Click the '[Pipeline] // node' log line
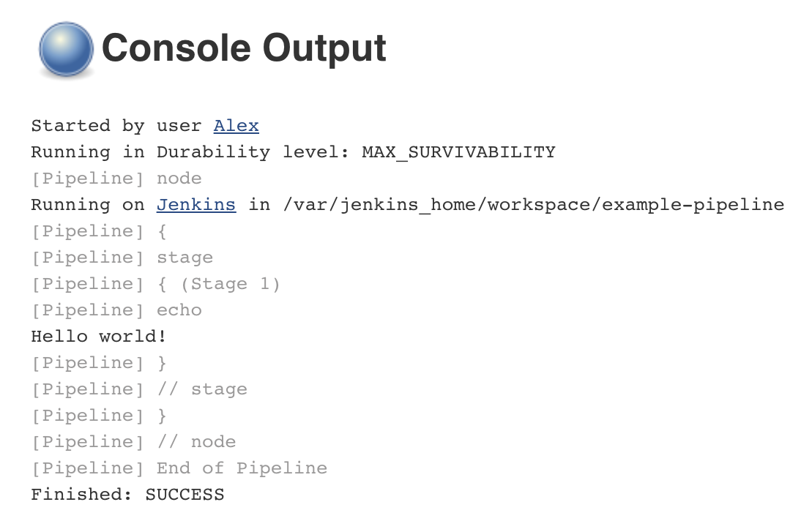812x532 pixels. click(x=133, y=442)
